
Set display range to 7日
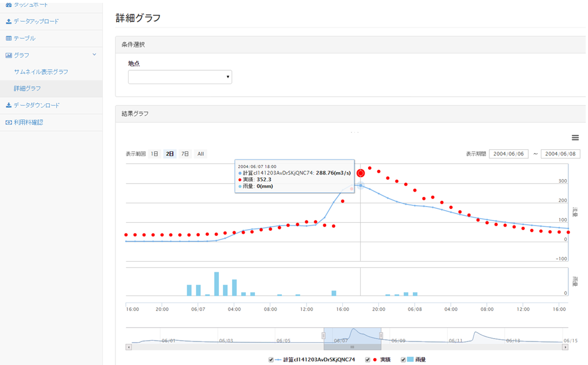point(185,154)
